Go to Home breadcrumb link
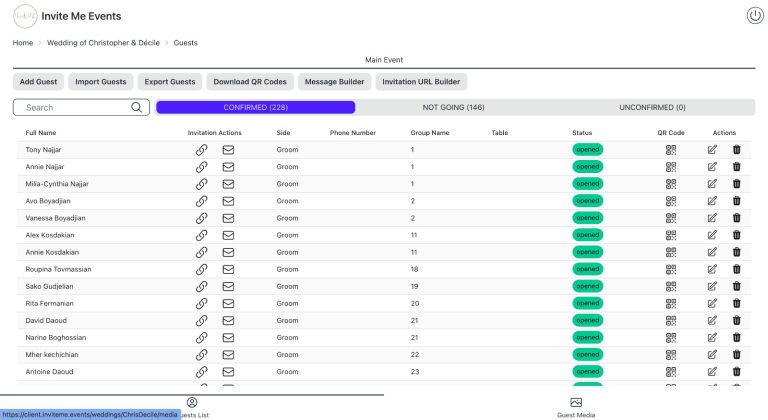This screenshot has width=768, height=420. click(22, 43)
